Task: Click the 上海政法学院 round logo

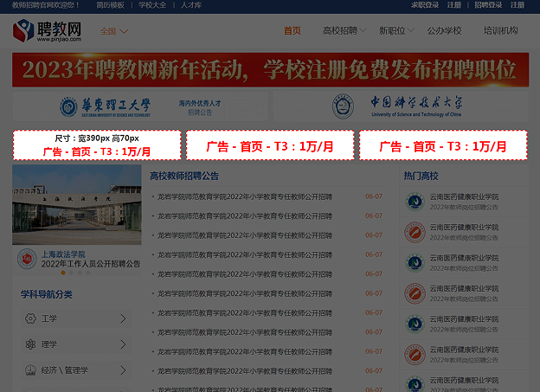Action: (x=27, y=259)
